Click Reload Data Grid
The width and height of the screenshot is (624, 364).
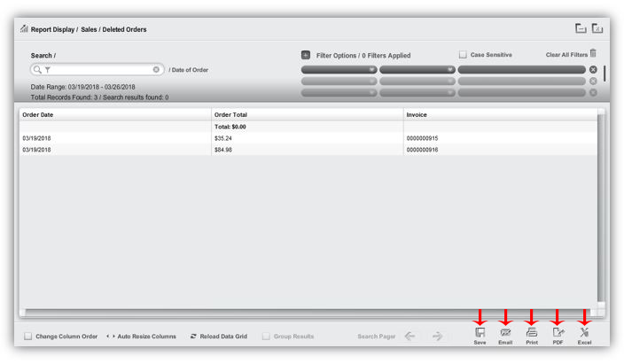click(218, 337)
